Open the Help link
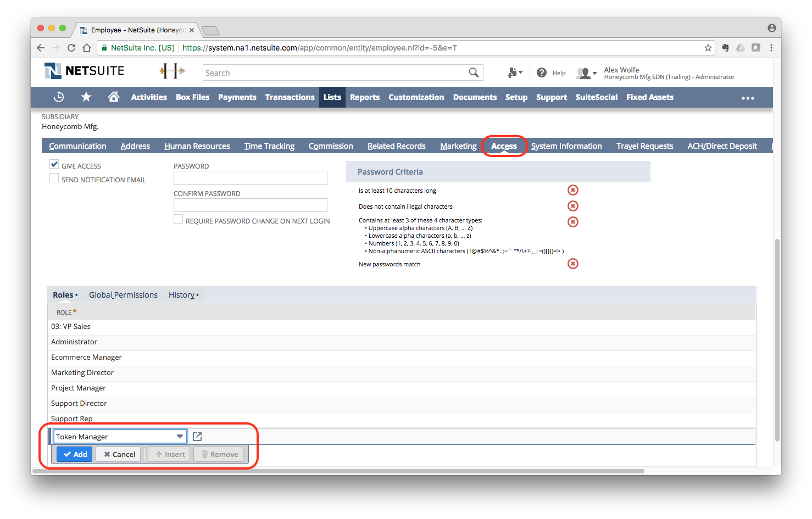Screen dimensions: 812x519 point(559,73)
